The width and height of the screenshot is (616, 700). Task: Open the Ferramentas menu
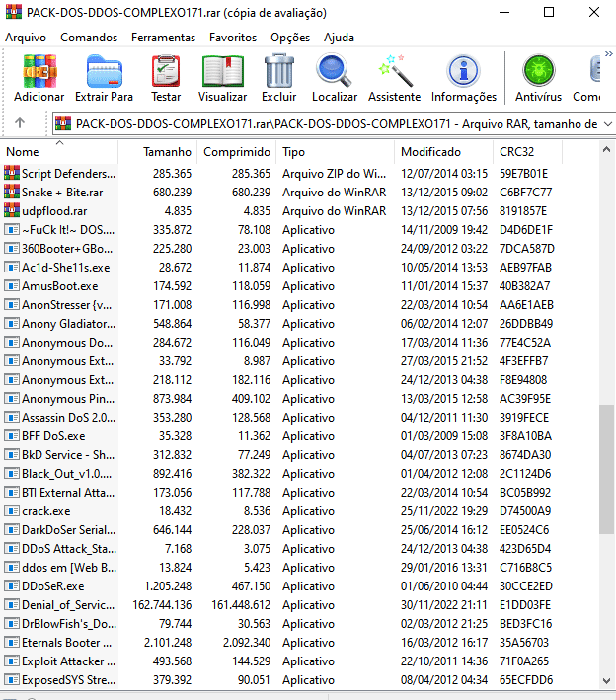163,38
